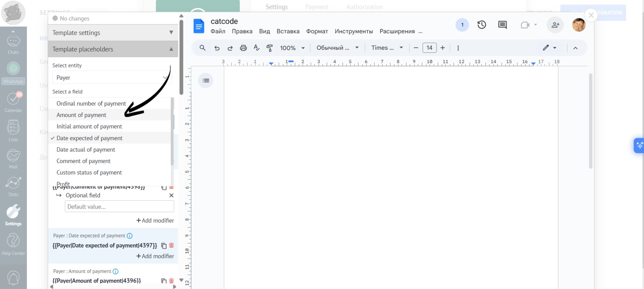Increase the font size with plus button
The image size is (644, 289).
coord(442,48)
